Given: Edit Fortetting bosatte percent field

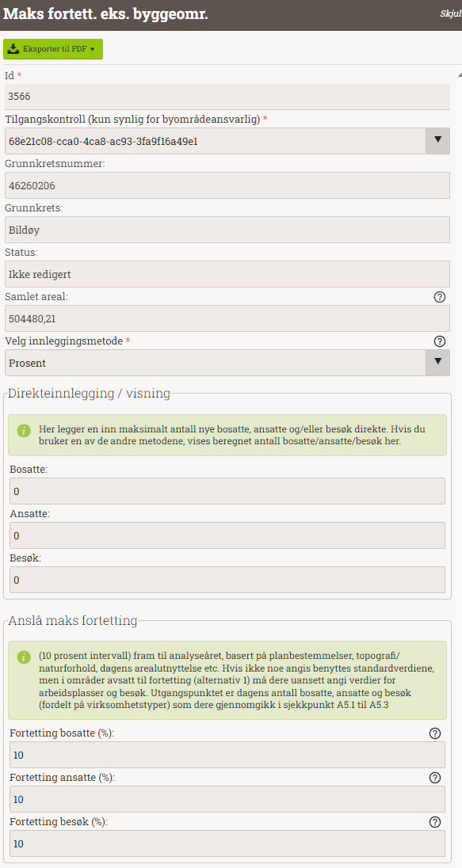Looking at the screenshot, I should click(227, 755).
